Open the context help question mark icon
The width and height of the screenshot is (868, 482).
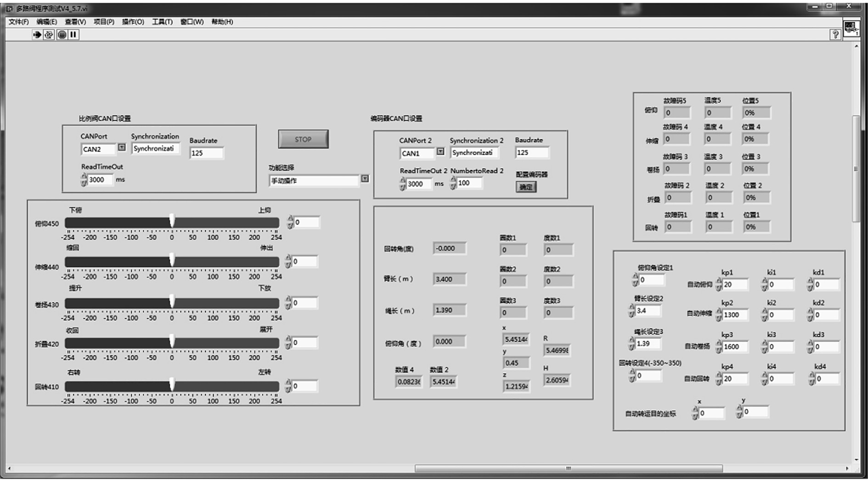[x=835, y=34]
